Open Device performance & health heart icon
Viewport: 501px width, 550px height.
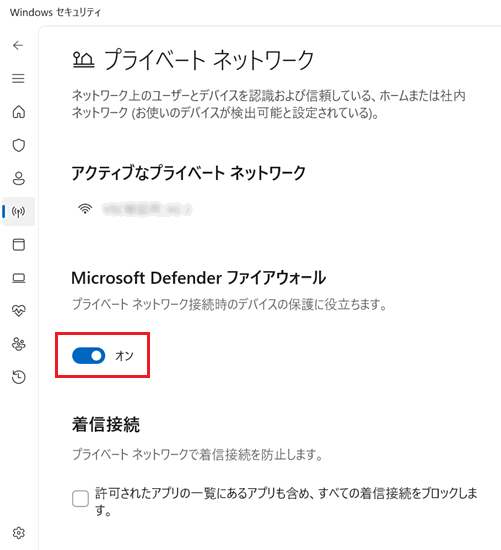point(19,311)
